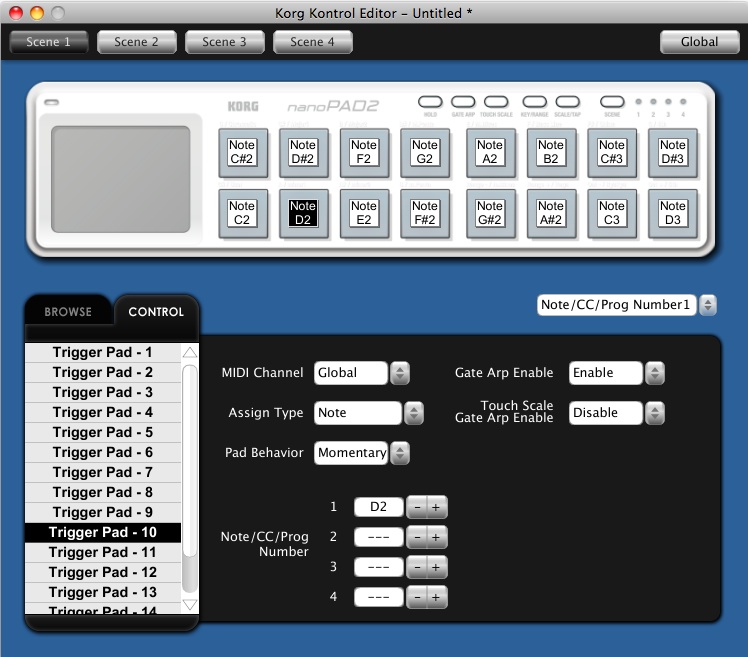Open the Assign Type dropdown
The width and height of the screenshot is (748, 657).
point(368,413)
